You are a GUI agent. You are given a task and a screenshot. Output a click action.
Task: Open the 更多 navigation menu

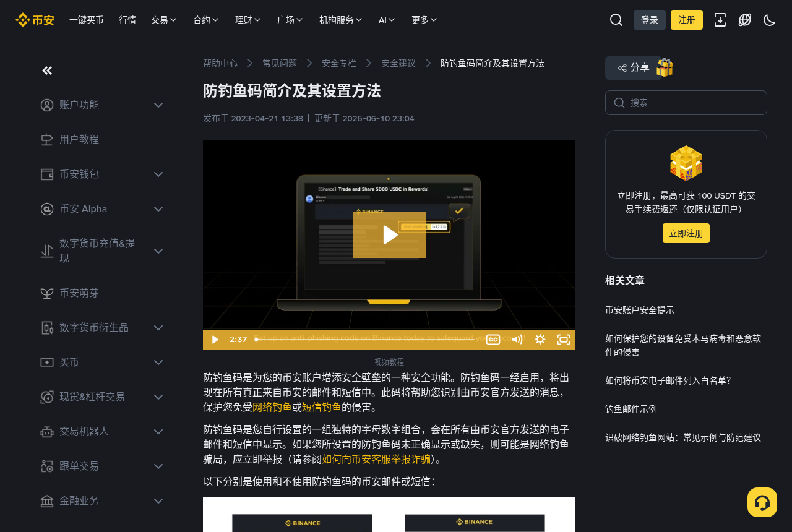pos(424,20)
